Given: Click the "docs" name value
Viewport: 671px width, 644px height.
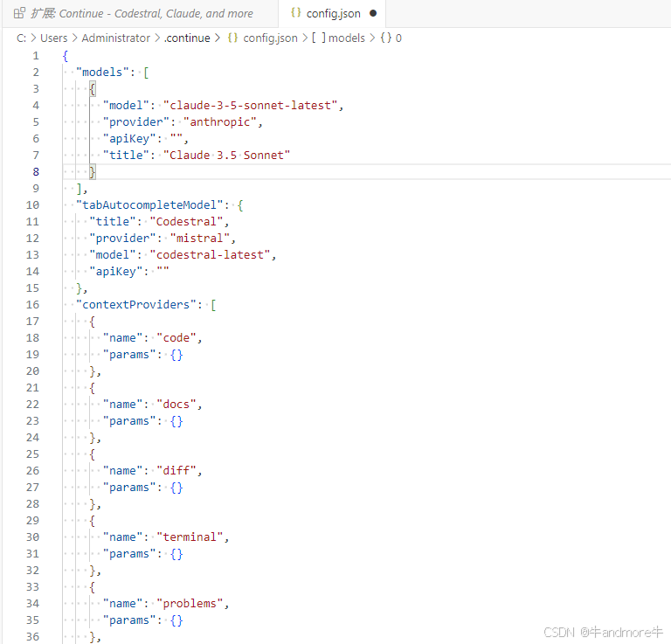Looking at the screenshot, I should [176, 404].
